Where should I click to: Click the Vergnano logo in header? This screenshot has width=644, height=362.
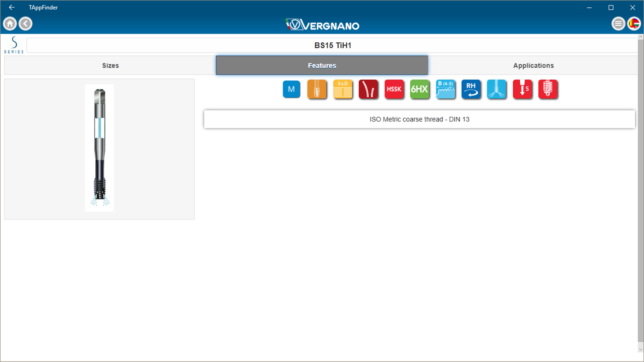click(x=322, y=25)
